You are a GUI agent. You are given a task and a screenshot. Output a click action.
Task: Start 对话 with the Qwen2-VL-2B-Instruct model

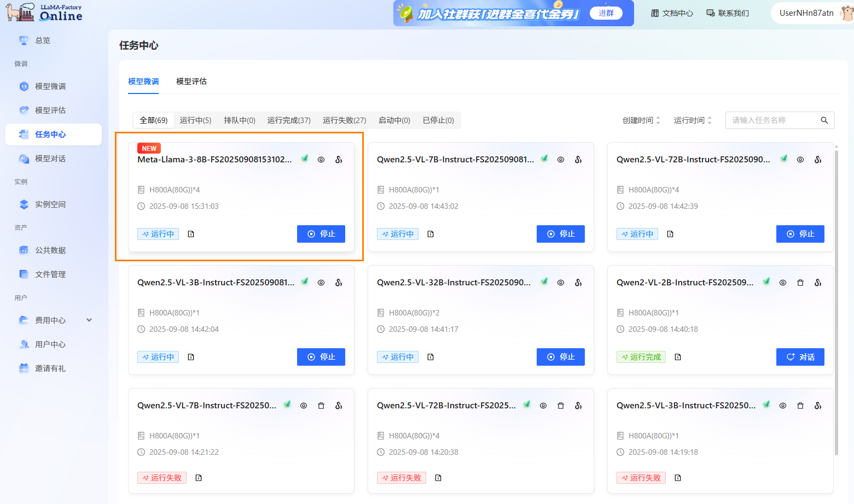800,357
